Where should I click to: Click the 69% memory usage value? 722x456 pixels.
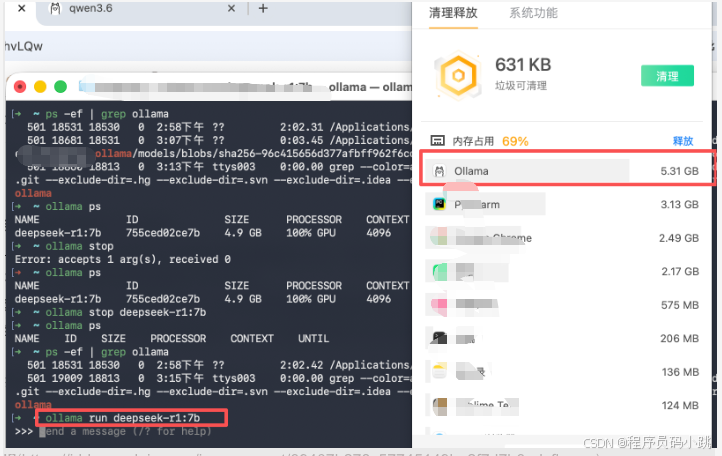pyautogui.click(x=515, y=141)
